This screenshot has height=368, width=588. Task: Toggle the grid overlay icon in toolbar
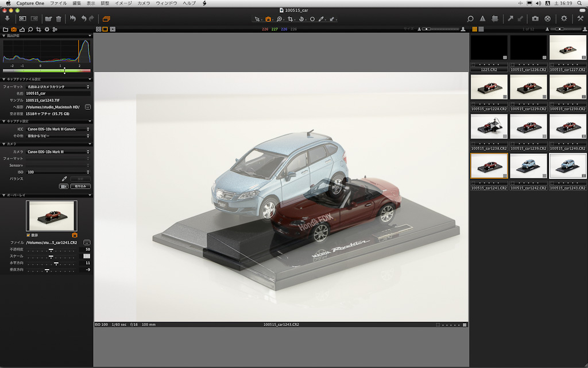[x=494, y=19]
